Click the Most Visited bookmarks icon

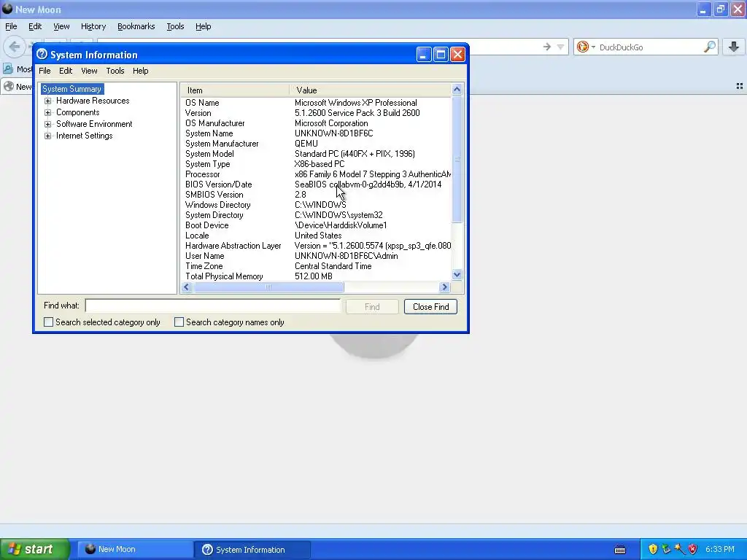click(8, 69)
